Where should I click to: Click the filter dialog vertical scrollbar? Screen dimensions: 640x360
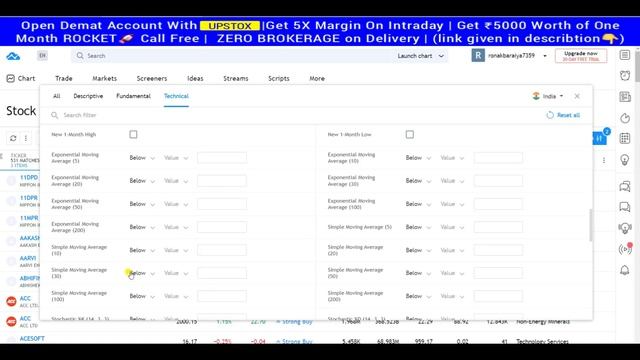(591, 225)
